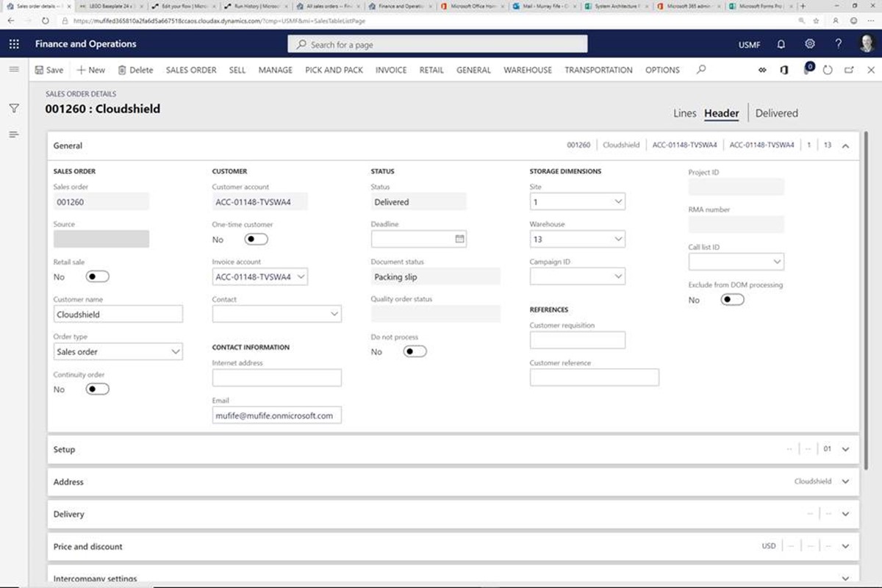Open the Office app icon in toolbar
The image size is (882, 588).
(785, 70)
